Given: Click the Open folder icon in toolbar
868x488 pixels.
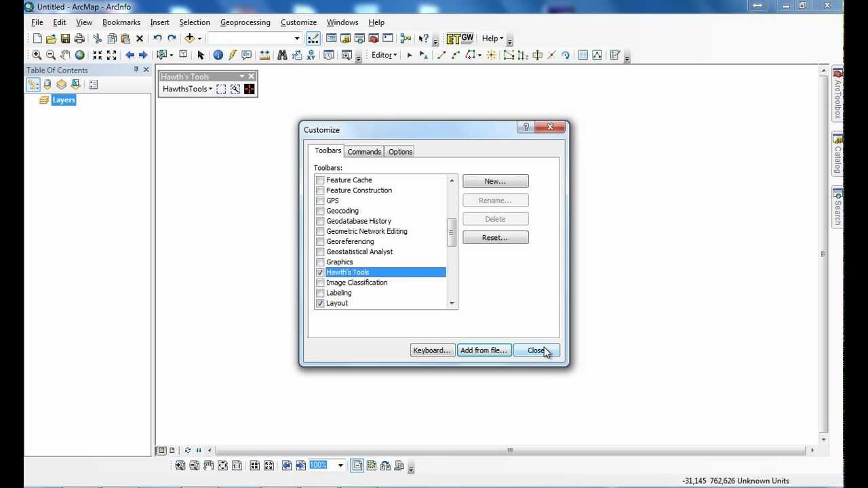Looking at the screenshot, I should [51, 39].
